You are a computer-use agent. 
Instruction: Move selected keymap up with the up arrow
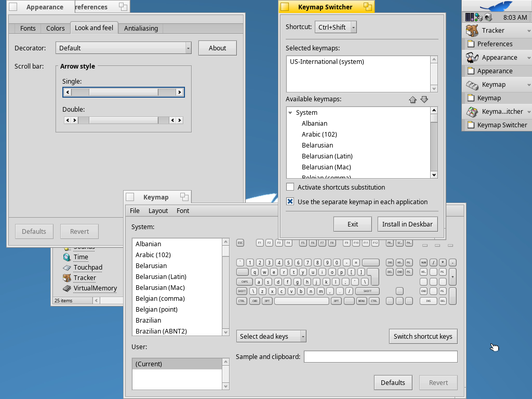(413, 99)
